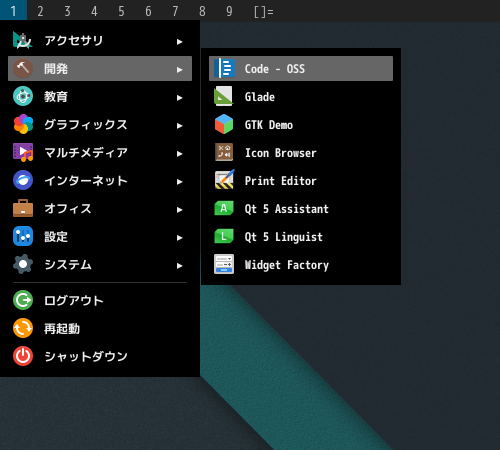Select active workspace tag 1
Viewport: 500px width, 450px height.
pos(13,10)
